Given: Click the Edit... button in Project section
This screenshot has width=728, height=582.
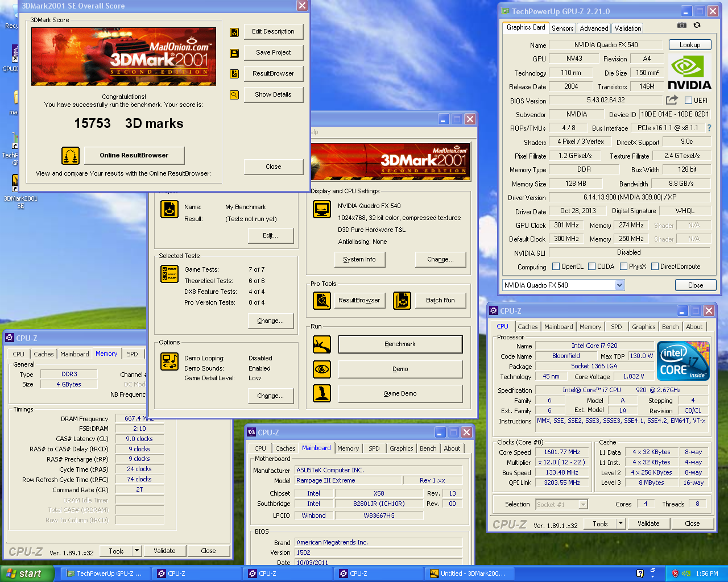Looking at the screenshot, I should pos(271,235).
